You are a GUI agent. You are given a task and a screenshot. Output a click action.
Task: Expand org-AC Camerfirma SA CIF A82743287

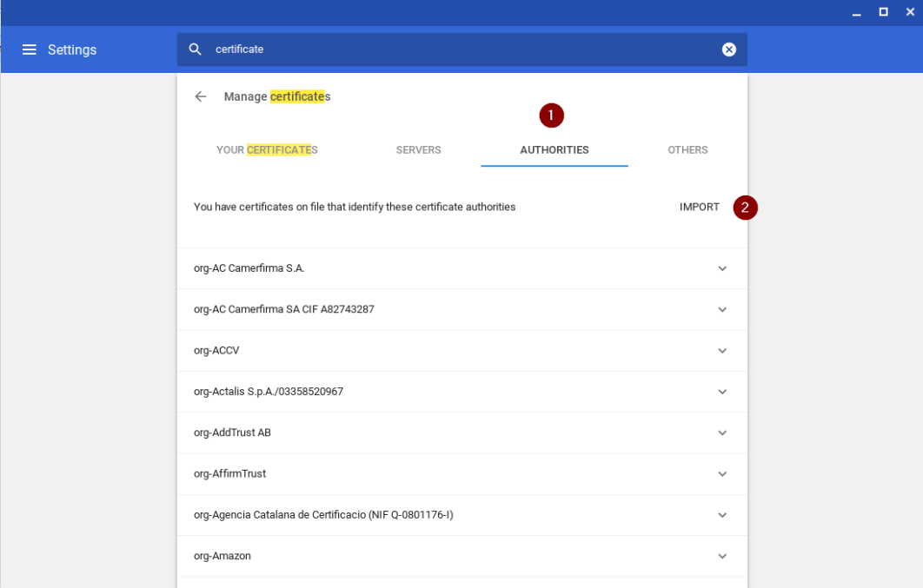(x=722, y=309)
